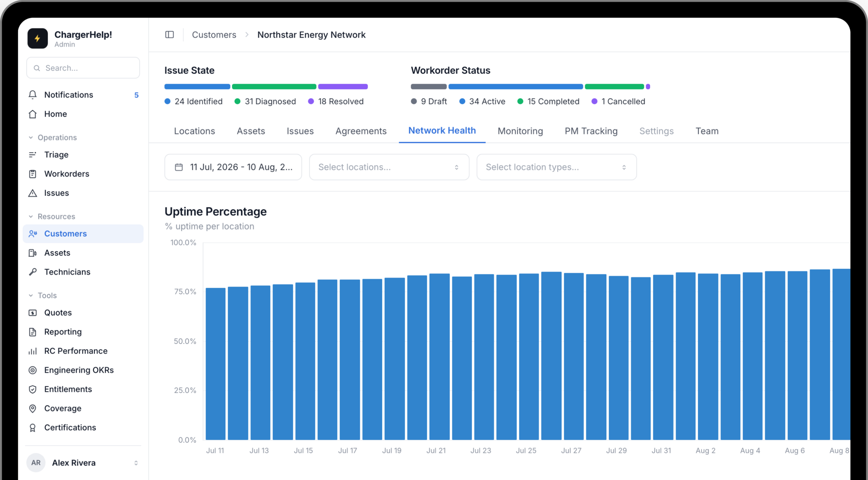The image size is (868, 480).
Task: Open the Alex Rivera account switcher
Action: click(x=83, y=463)
